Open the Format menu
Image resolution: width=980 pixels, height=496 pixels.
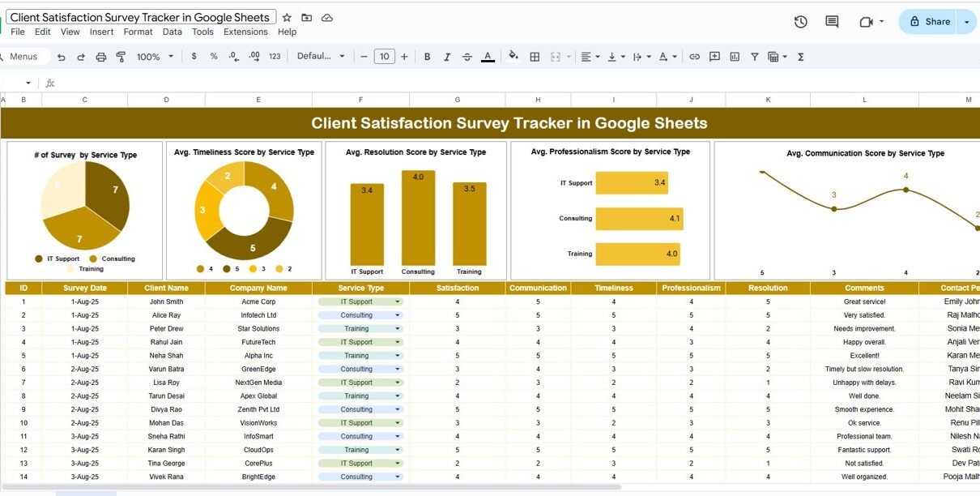point(138,32)
